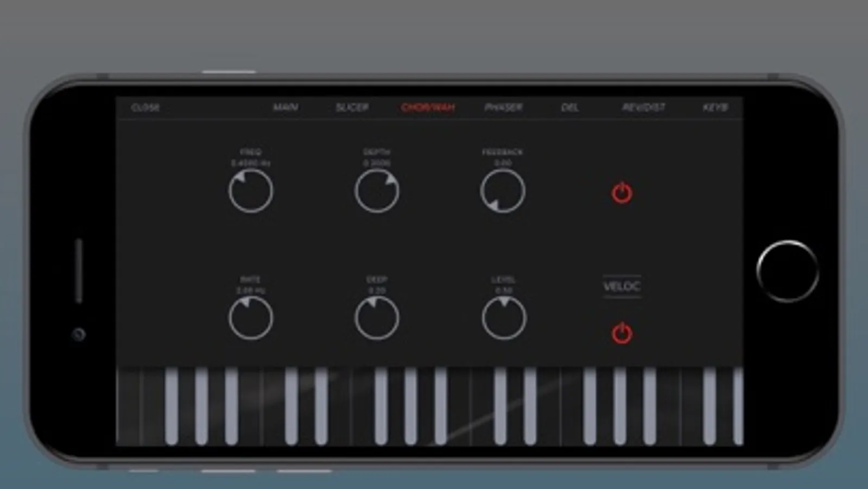Image resolution: width=868 pixels, height=489 pixels.
Task: Toggle the power icon beside the FEEDBACK knob
Action: 622,193
